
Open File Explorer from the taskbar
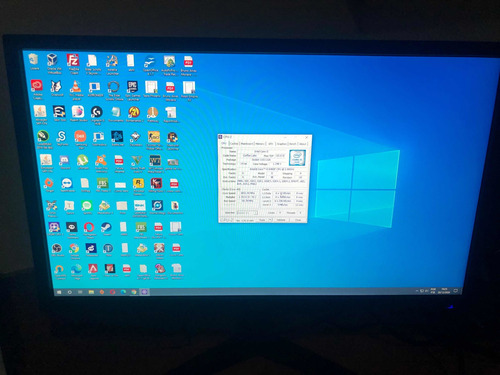tap(91, 292)
